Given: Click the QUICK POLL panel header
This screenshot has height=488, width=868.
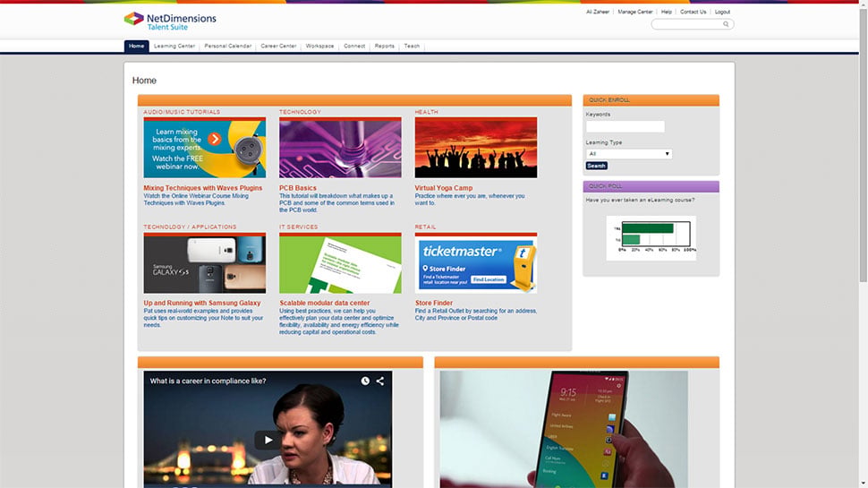Looking at the screenshot, I should tap(651, 186).
